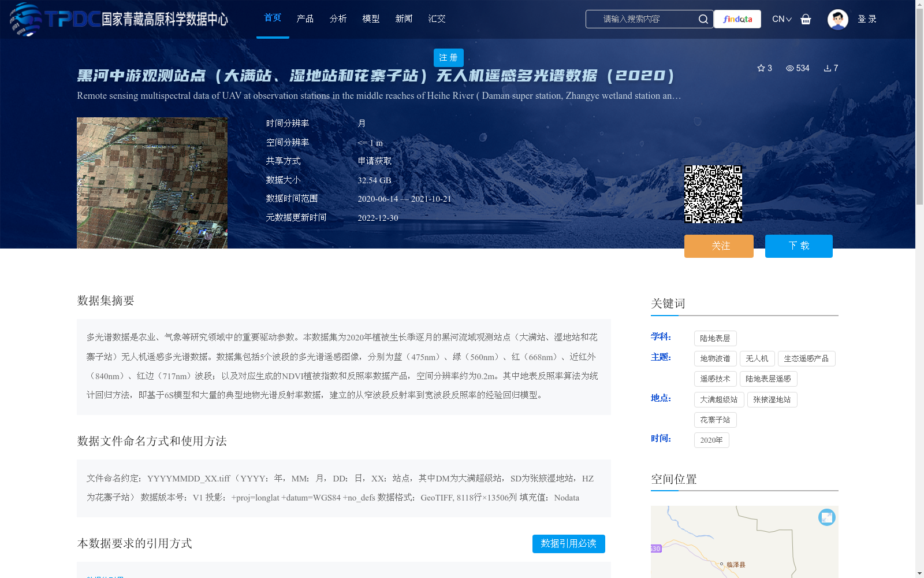The image size is (924, 578).
Task: Click the 张掖湿地站 location tag
Action: click(x=772, y=400)
